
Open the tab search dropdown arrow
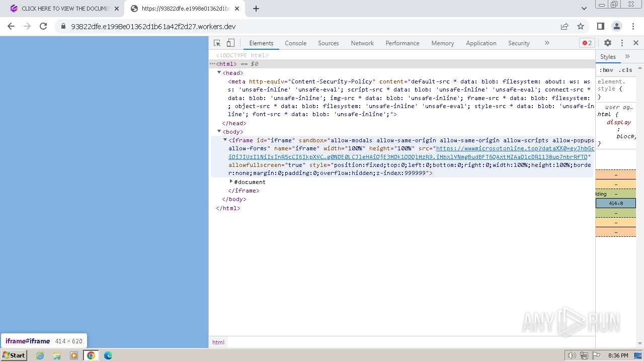(584, 9)
